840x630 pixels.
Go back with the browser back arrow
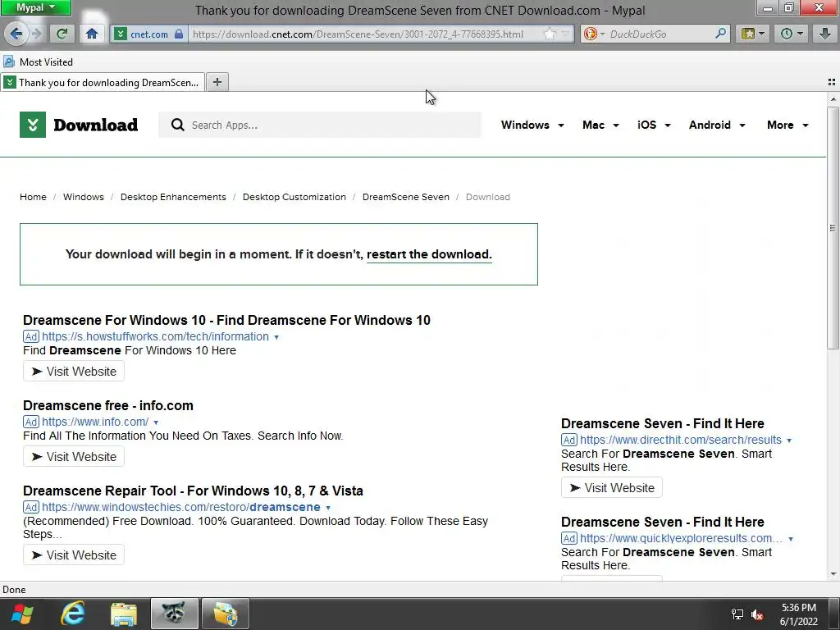pyautogui.click(x=16, y=34)
